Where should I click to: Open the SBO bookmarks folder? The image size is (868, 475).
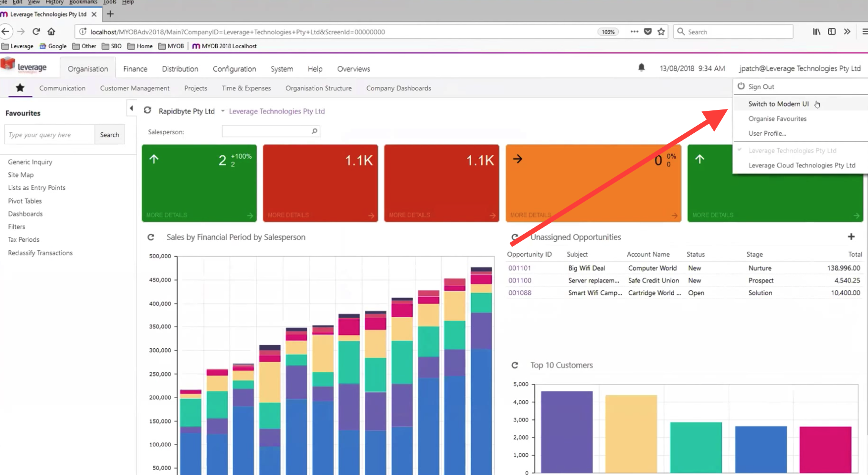tap(112, 46)
